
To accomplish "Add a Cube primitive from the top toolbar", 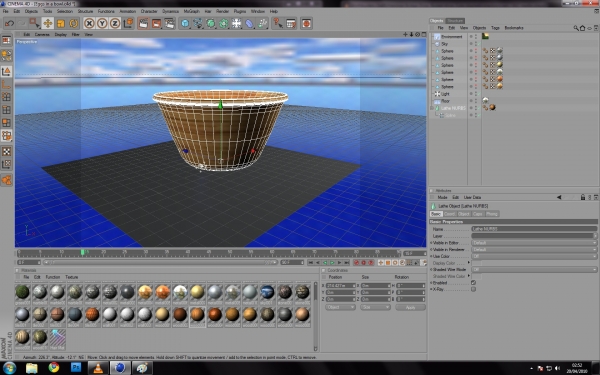I will click(185, 23).
